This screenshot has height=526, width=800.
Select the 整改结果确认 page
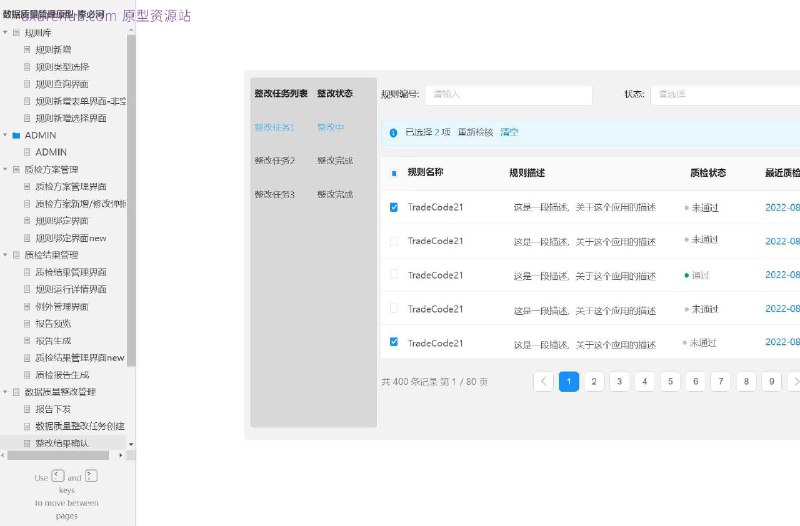click(x=62, y=443)
